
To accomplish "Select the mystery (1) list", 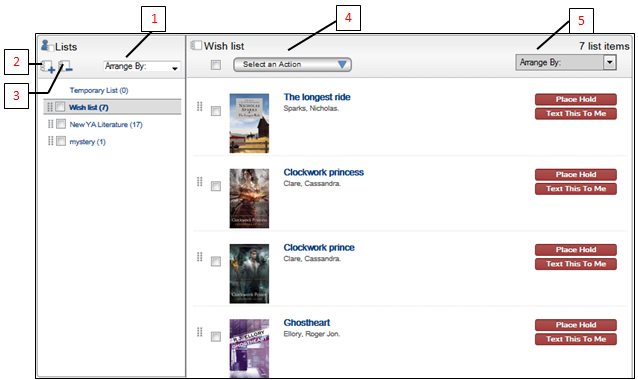I will 87,142.
